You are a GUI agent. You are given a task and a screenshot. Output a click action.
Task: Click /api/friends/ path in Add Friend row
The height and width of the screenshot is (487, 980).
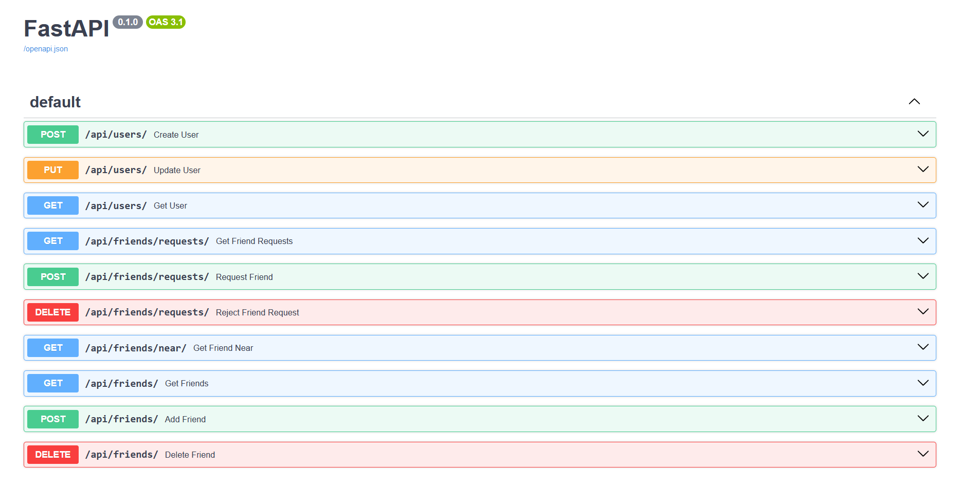coord(122,419)
